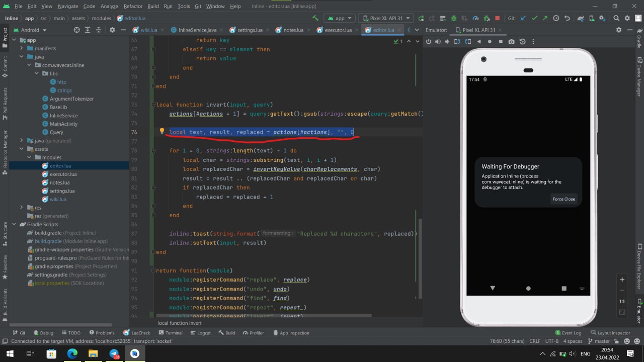Open the Refactor menu
This screenshot has height=362, width=644.
(x=133, y=6)
